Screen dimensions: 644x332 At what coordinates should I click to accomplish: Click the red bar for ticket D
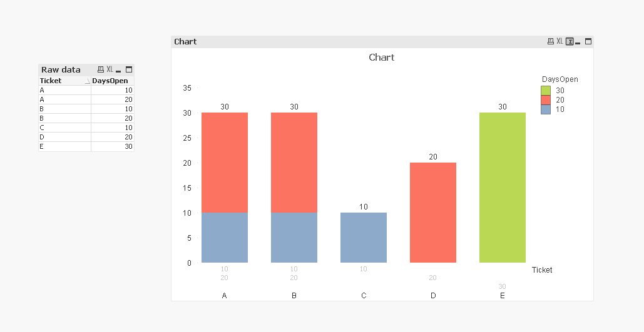point(432,213)
